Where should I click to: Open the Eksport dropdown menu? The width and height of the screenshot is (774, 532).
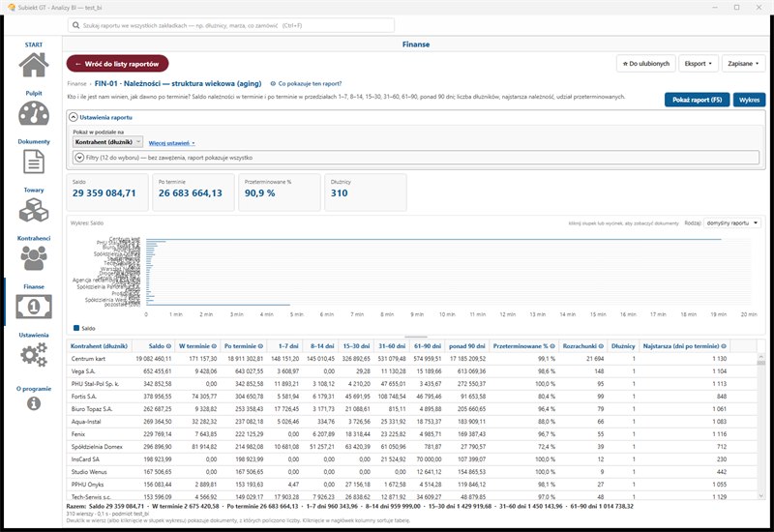pos(698,64)
